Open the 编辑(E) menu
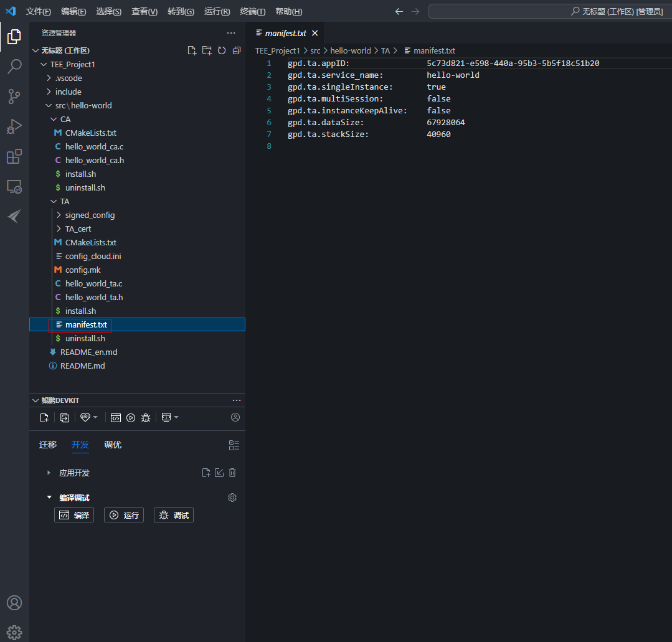Screen dimensions: 672x642 (73, 12)
